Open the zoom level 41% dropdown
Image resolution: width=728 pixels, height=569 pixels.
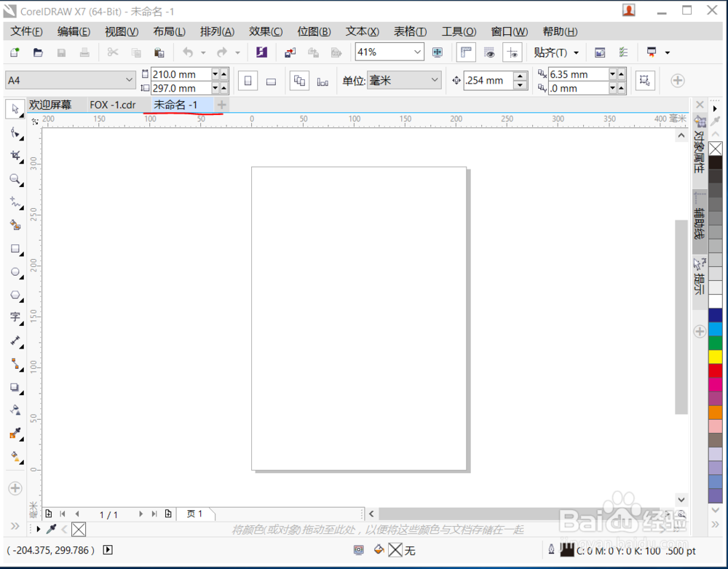point(417,52)
